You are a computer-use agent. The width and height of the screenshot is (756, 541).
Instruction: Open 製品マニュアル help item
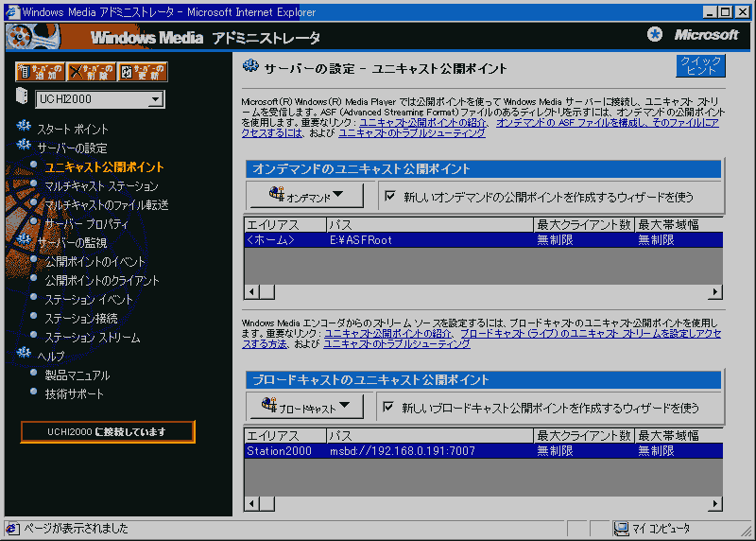[77, 375]
